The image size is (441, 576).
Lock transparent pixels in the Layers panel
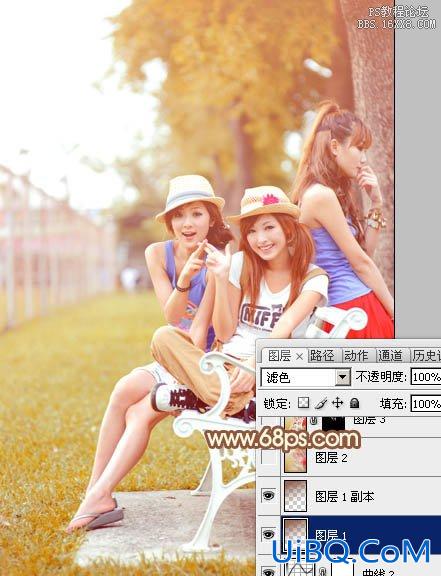pos(303,403)
